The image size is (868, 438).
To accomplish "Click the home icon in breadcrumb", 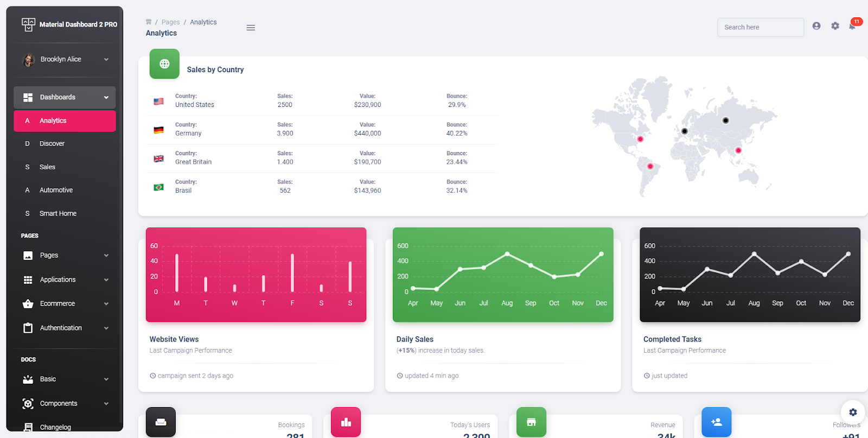I will (149, 22).
